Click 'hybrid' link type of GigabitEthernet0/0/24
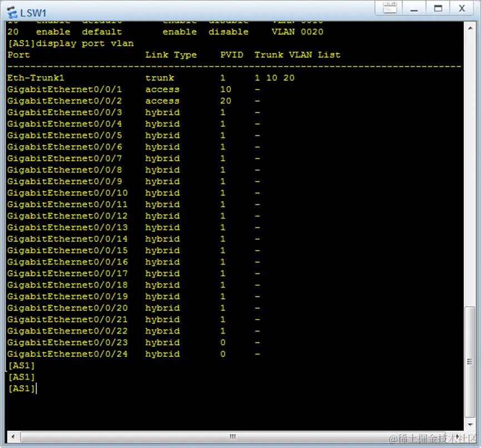 coord(162,354)
